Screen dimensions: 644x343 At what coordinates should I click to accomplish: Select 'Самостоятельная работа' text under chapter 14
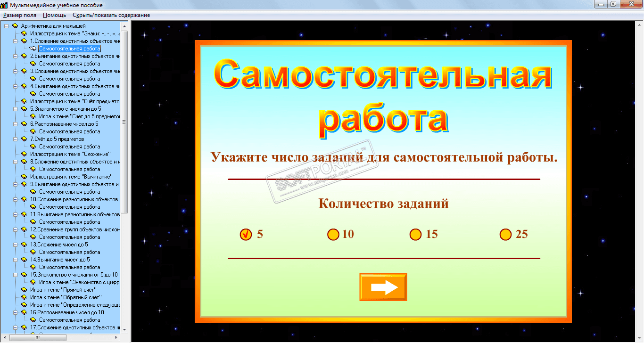point(70,267)
